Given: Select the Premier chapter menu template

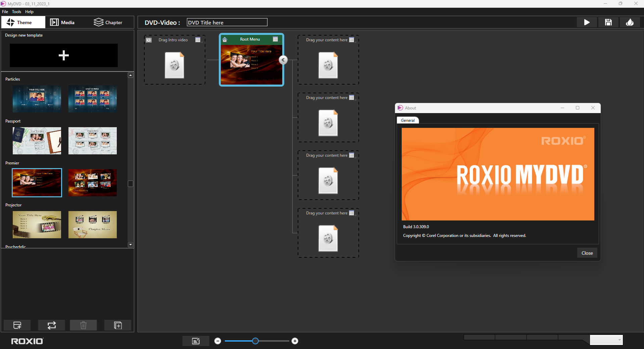Looking at the screenshot, I should [93, 183].
